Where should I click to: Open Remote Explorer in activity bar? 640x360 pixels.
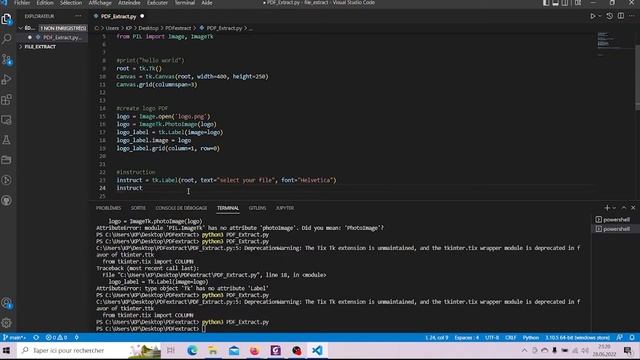tap(7, 120)
